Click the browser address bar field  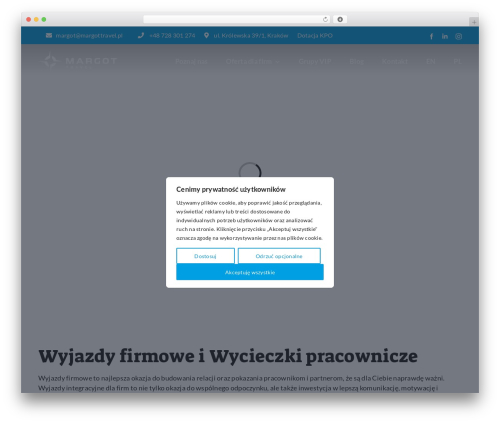tap(237, 19)
